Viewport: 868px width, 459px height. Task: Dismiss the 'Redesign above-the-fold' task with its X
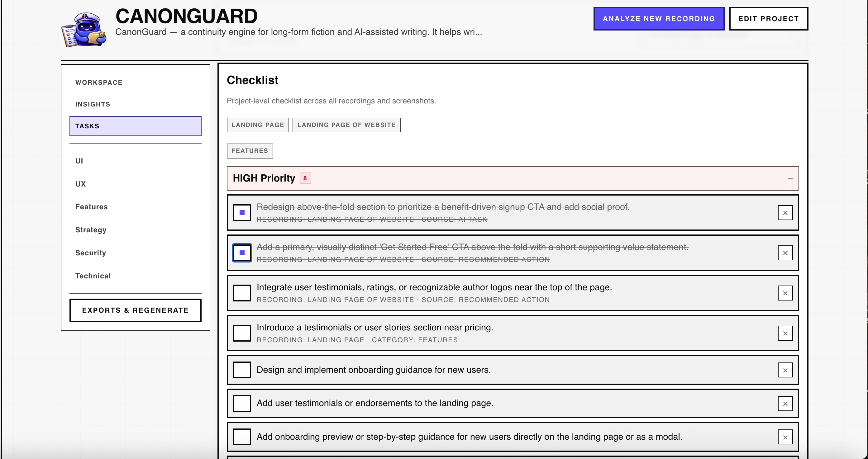[x=785, y=212]
